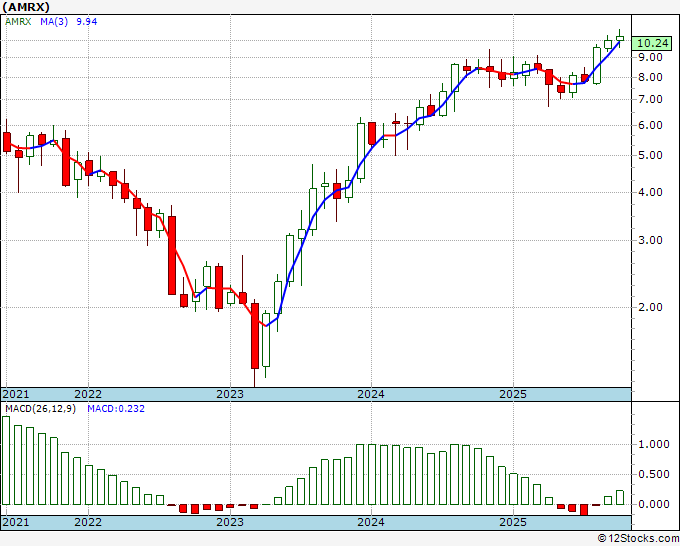Click 2025 on the price chart timeline

(513, 394)
